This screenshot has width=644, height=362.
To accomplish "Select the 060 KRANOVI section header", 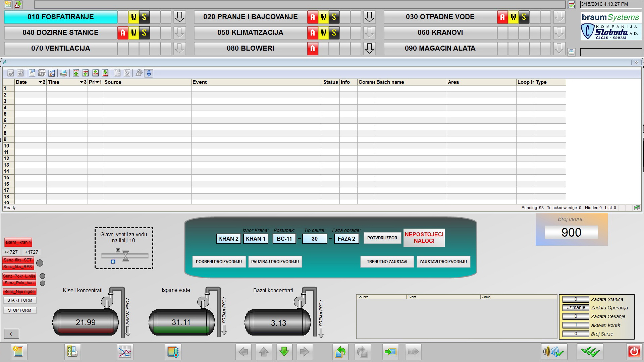I will [440, 32].
